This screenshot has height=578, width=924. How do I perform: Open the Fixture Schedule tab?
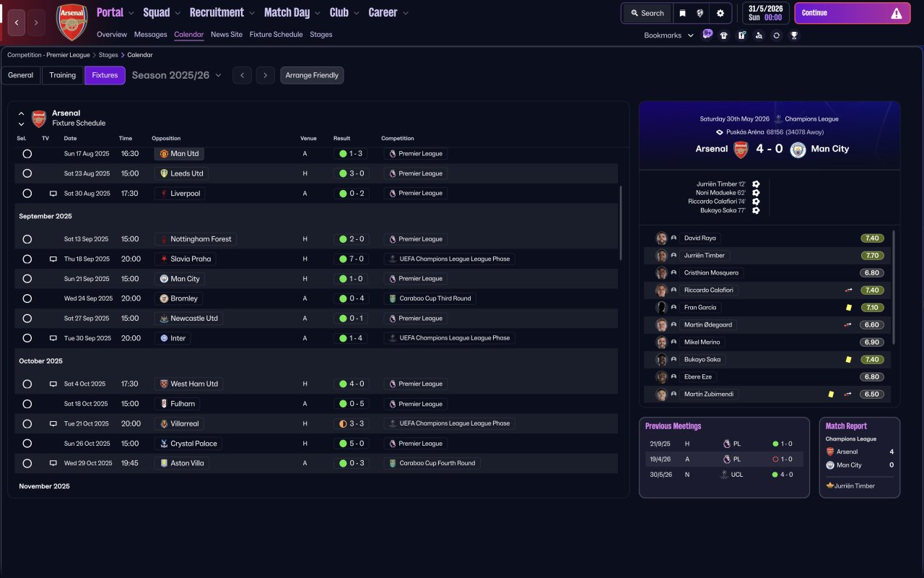[276, 35]
